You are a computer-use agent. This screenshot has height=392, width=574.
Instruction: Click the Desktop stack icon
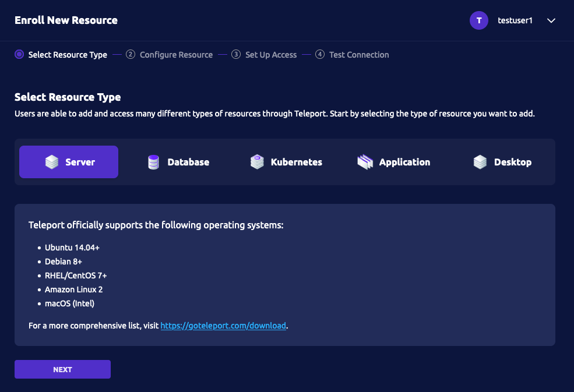click(480, 162)
